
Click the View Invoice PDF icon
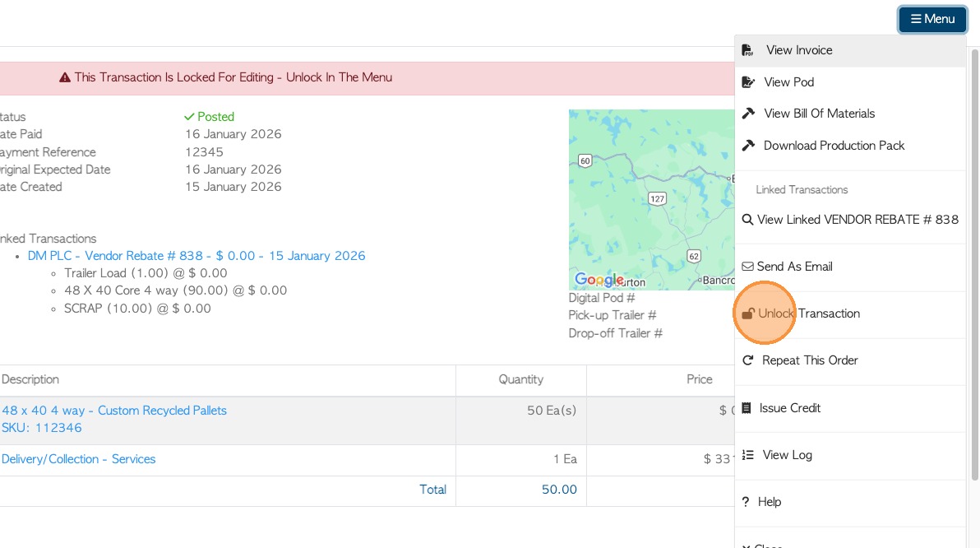pyautogui.click(x=747, y=50)
